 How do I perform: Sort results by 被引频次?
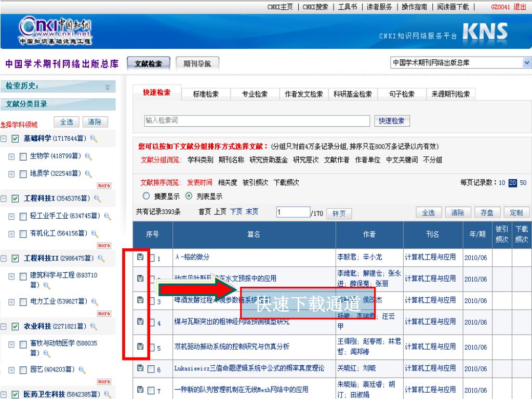pos(255,182)
